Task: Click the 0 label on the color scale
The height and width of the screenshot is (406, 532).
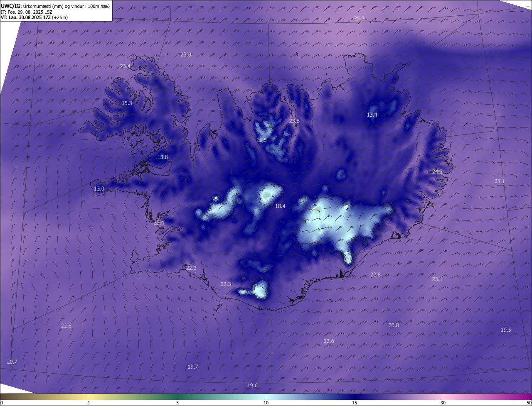Action: click(x=2, y=403)
